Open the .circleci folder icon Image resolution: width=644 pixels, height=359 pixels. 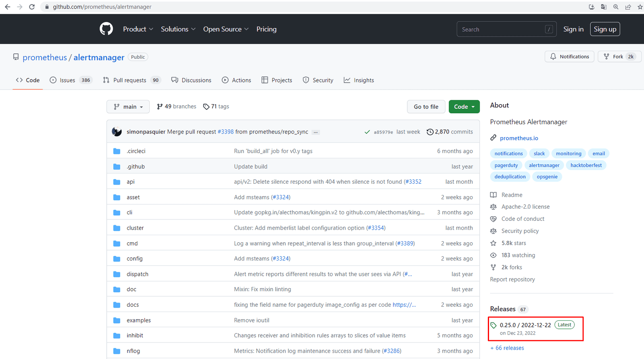pyautogui.click(x=117, y=151)
